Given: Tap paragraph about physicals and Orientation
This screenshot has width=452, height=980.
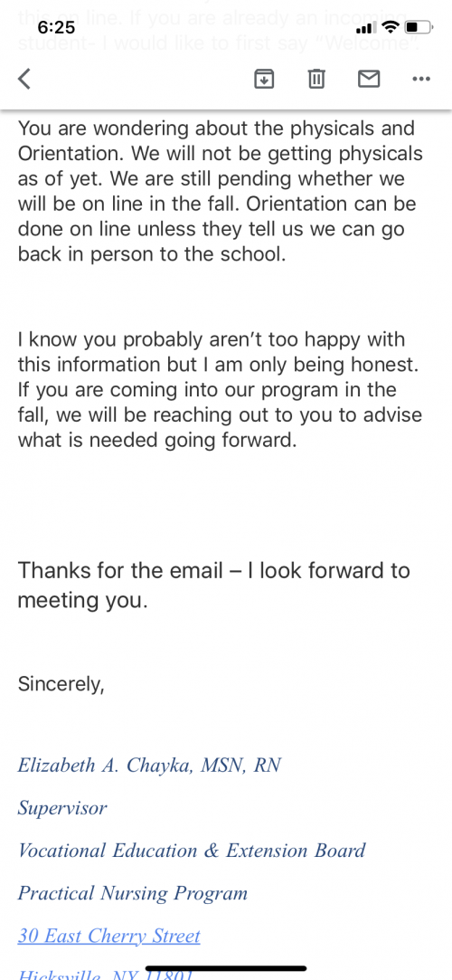Looking at the screenshot, I should click(x=221, y=191).
